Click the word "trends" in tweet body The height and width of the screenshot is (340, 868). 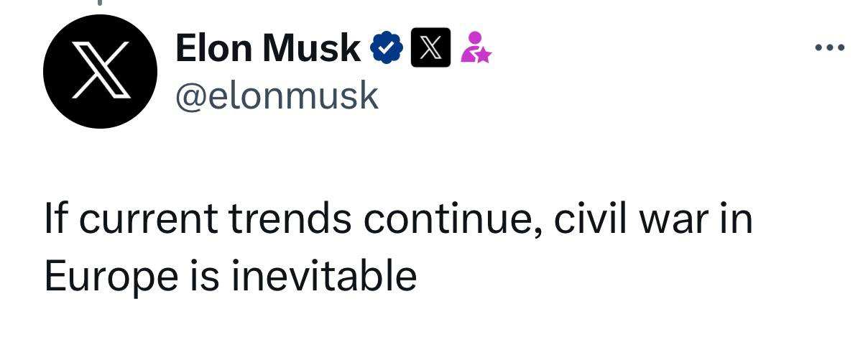tap(290, 218)
